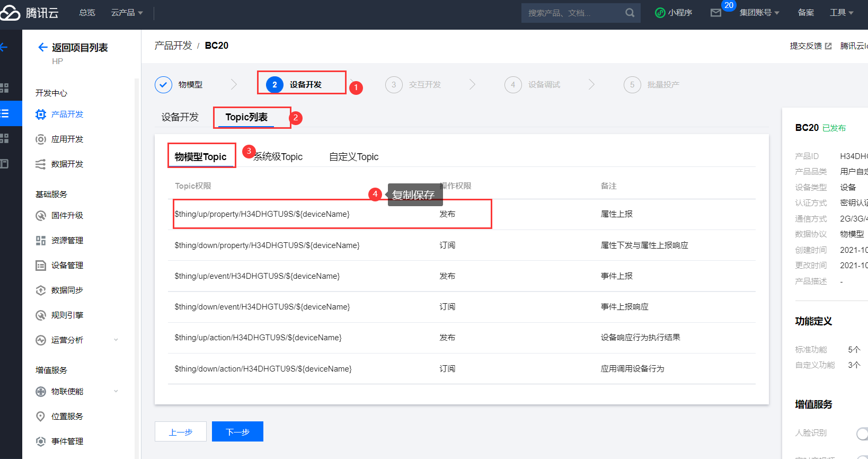Click the $thing/down/event topic cell

[262, 307]
